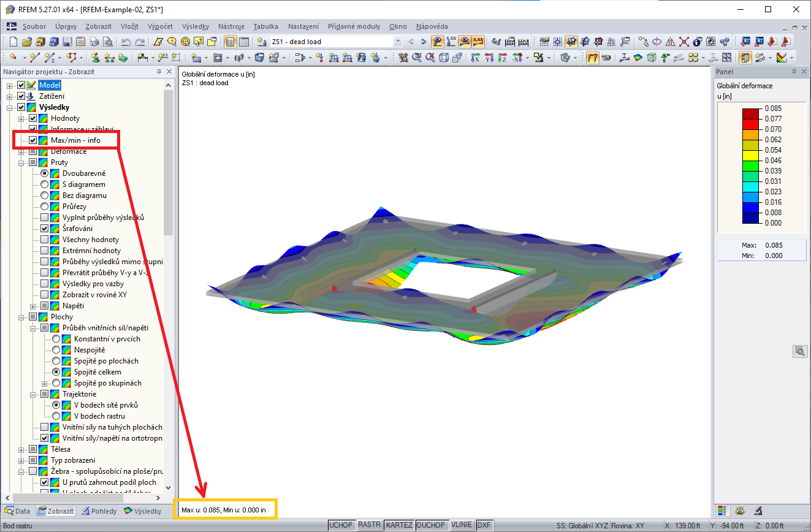811x532 pixels.
Task: Uncheck the Zatížení checkbox
Action: tap(21, 96)
